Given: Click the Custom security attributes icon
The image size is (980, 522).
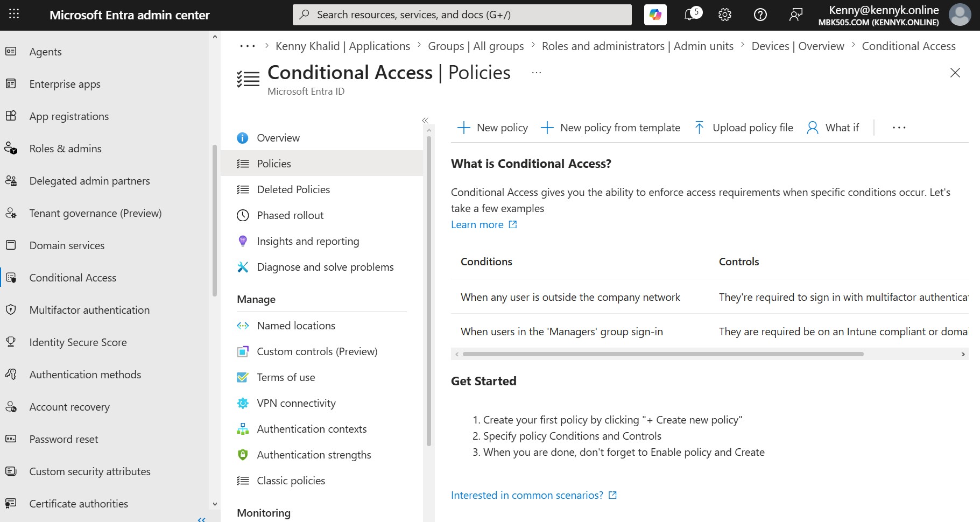Looking at the screenshot, I should click(11, 471).
